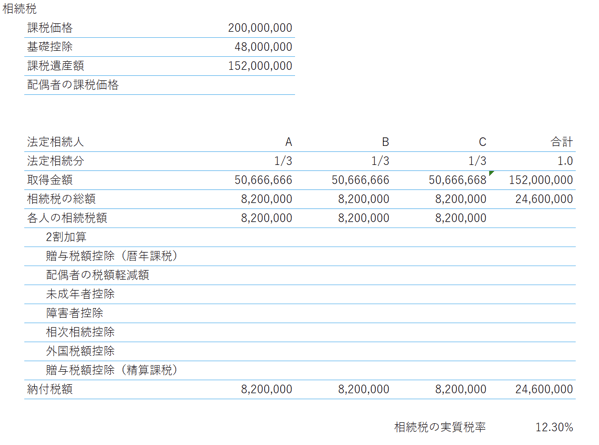
Task: Select the 納付税額 total 24,600,000
Action: (x=544, y=389)
